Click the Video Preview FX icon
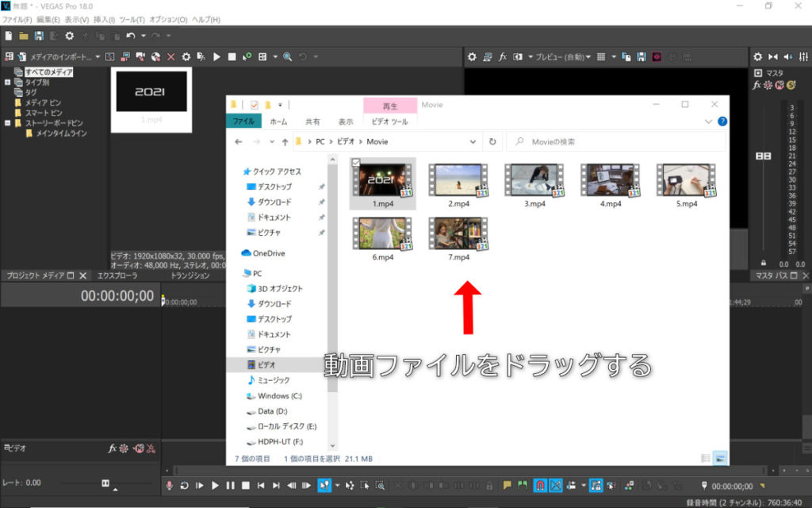Screen dimensions: 812x508 503,57
